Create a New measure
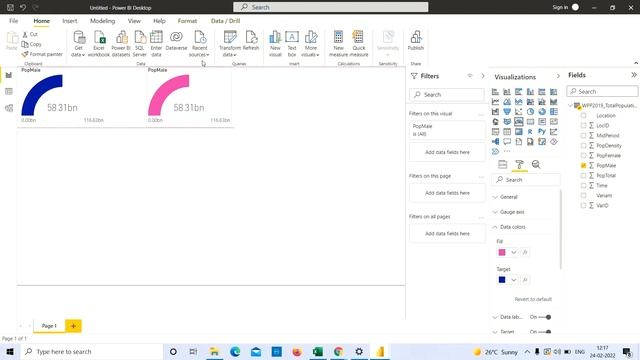Viewport: 640px width, 360px height. pos(338,44)
